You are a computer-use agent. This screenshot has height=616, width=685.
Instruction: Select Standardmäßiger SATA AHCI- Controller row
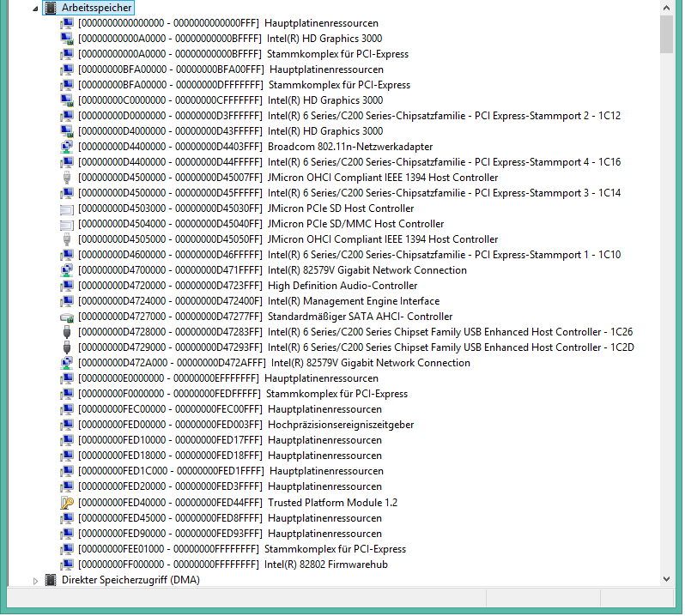pos(264,317)
